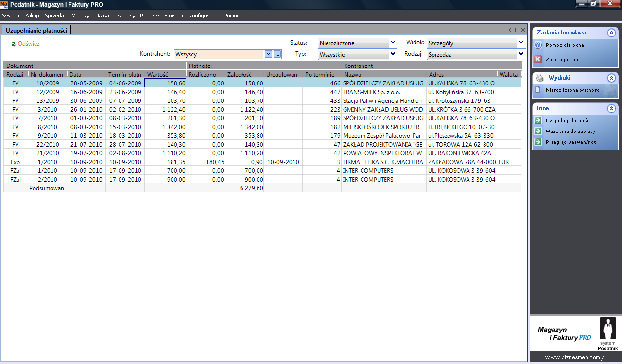Click the Pomoc dla okna link

pos(565,45)
